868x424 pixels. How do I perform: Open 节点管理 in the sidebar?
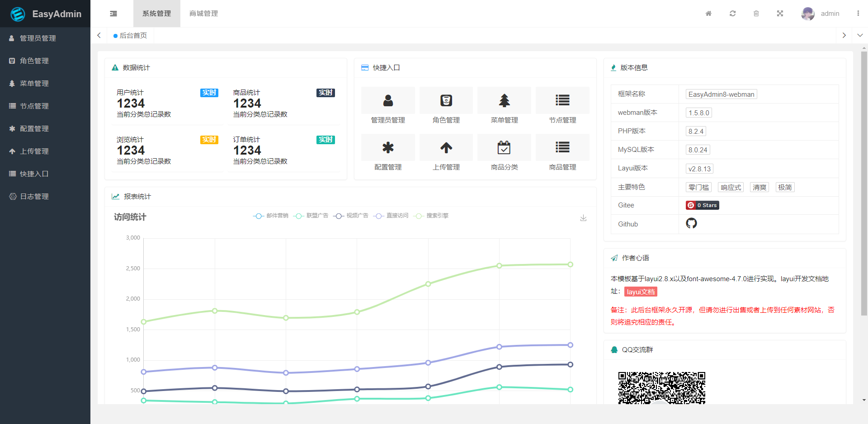45,106
